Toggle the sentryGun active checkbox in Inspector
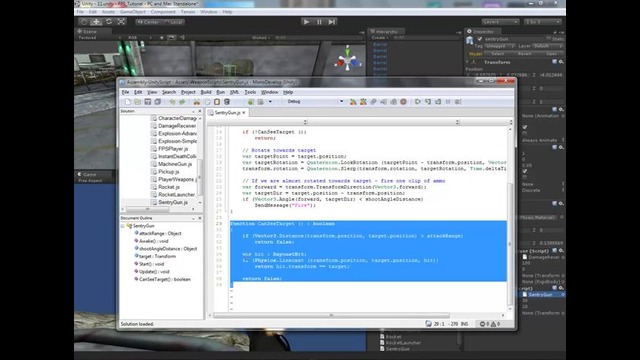Viewport: 640px width, 360px height. click(480, 39)
